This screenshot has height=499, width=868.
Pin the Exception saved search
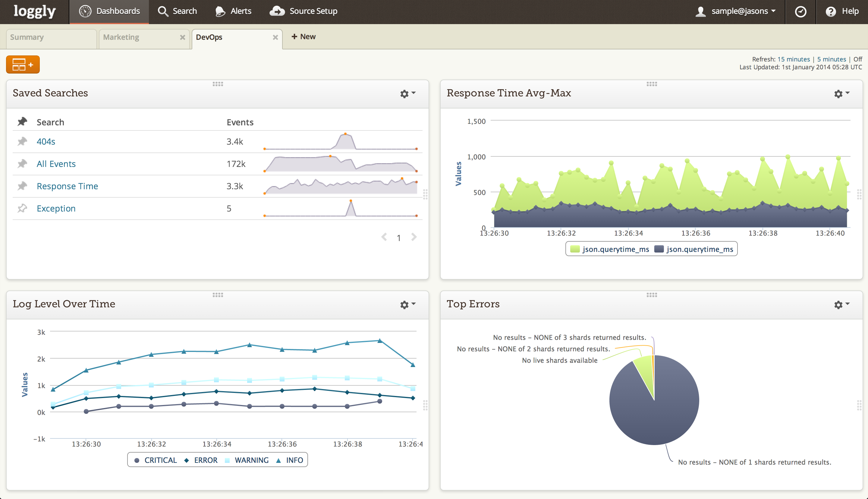(22, 208)
